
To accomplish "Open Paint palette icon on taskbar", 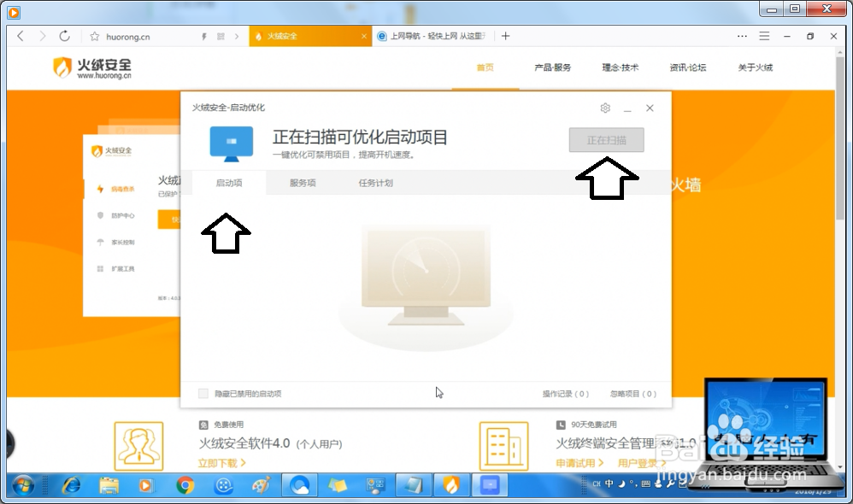I will tap(262, 485).
